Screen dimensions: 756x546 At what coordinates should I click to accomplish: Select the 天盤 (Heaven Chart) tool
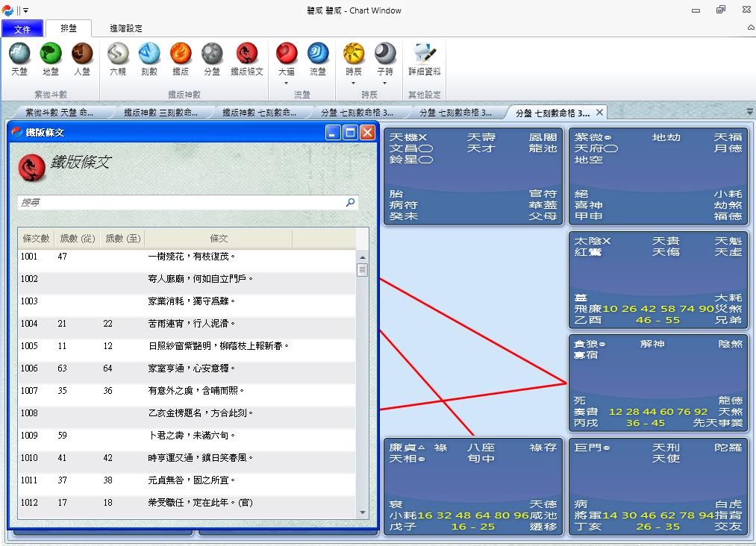(19, 60)
